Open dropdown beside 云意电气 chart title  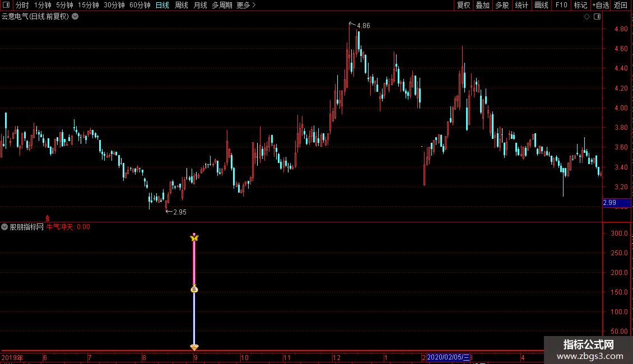(x=75, y=17)
